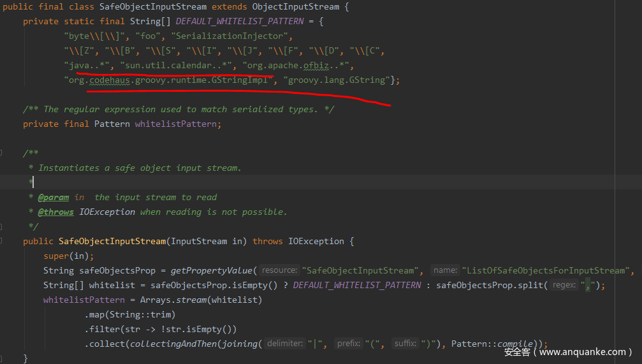Click the "Instantiates a safe object input stream" comment
This screenshot has height=364, width=642.
pos(140,168)
